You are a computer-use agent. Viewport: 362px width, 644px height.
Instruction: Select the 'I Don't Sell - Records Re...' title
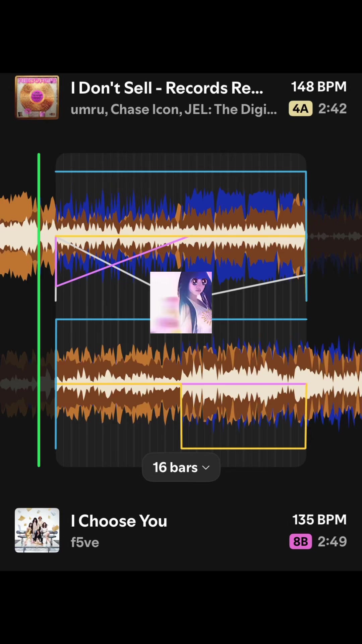[167, 88]
